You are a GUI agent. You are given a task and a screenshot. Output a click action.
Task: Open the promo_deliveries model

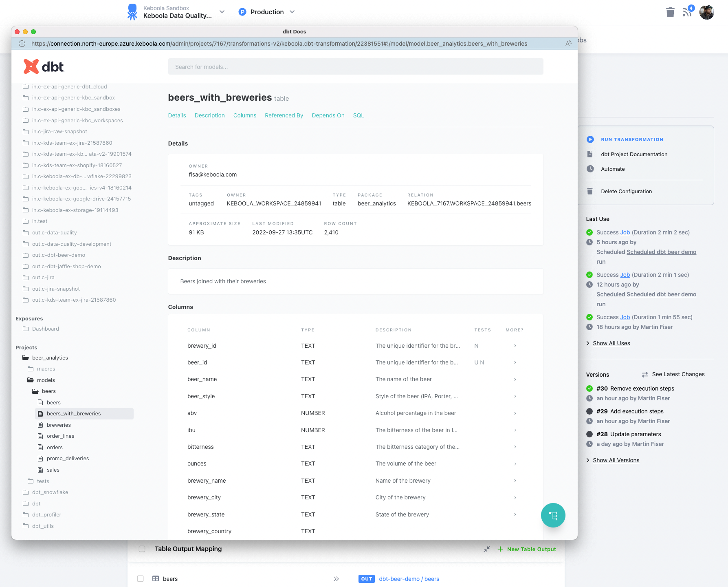pyautogui.click(x=68, y=458)
